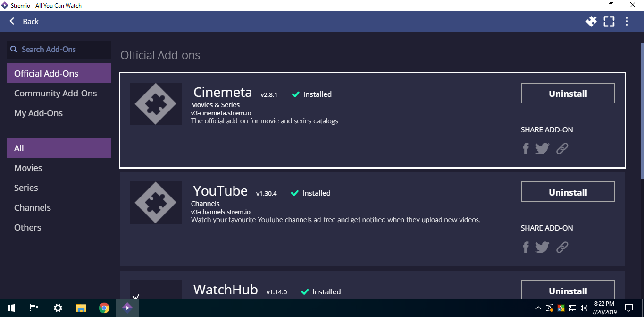Copy Cinemeta add-on link icon
Screen dimensions: 644x317
(562, 149)
